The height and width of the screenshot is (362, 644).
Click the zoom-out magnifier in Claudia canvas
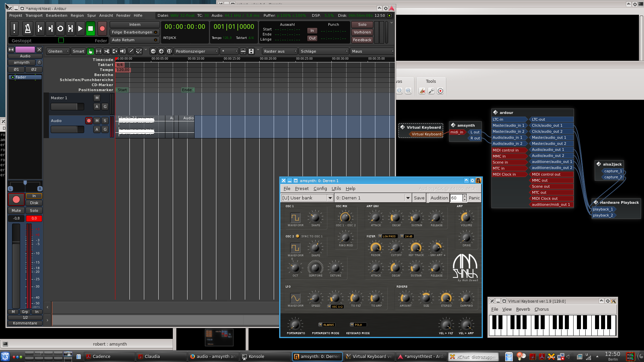[399, 91]
